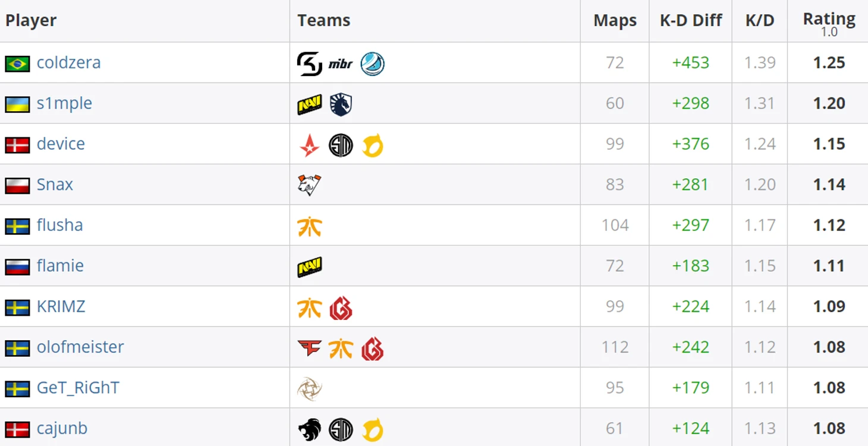Sort the list by Maps column header
The height and width of the screenshot is (446, 868).
point(615,20)
